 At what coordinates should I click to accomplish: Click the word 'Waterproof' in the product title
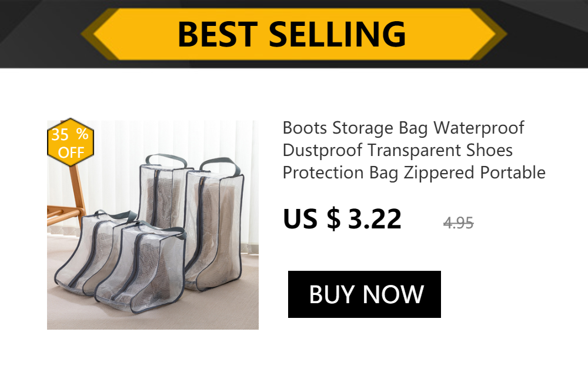point(479,128)
